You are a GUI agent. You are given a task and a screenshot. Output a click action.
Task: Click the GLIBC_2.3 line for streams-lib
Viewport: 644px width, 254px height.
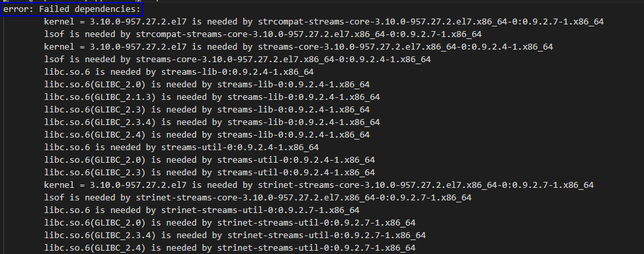click(x=207, y=110)
